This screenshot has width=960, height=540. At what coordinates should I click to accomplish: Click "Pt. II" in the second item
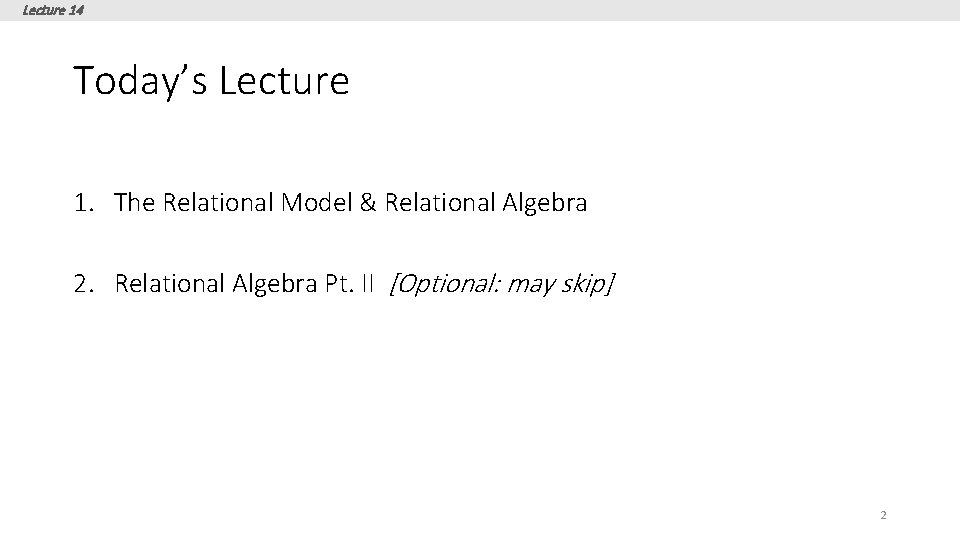click(x=349, y=284)
